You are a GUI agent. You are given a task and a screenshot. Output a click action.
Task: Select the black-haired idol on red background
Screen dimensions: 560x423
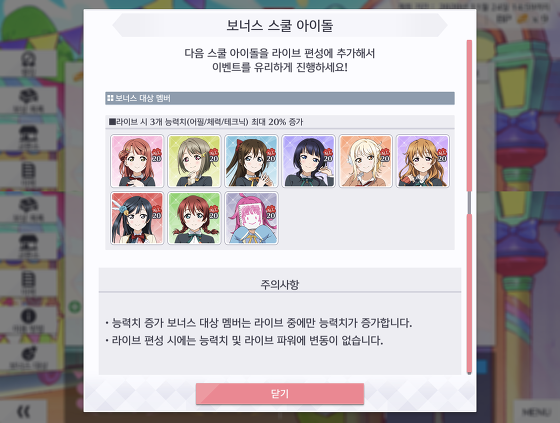point(137,218)
